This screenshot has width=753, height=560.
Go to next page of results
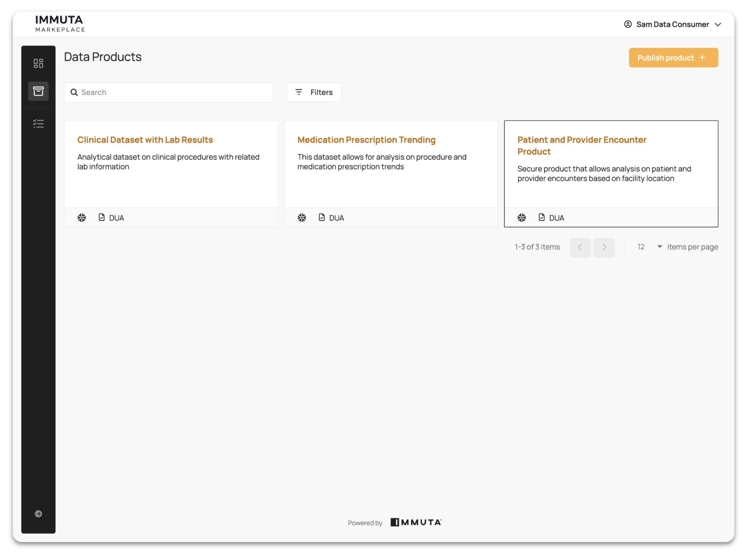tap(604, 247)
